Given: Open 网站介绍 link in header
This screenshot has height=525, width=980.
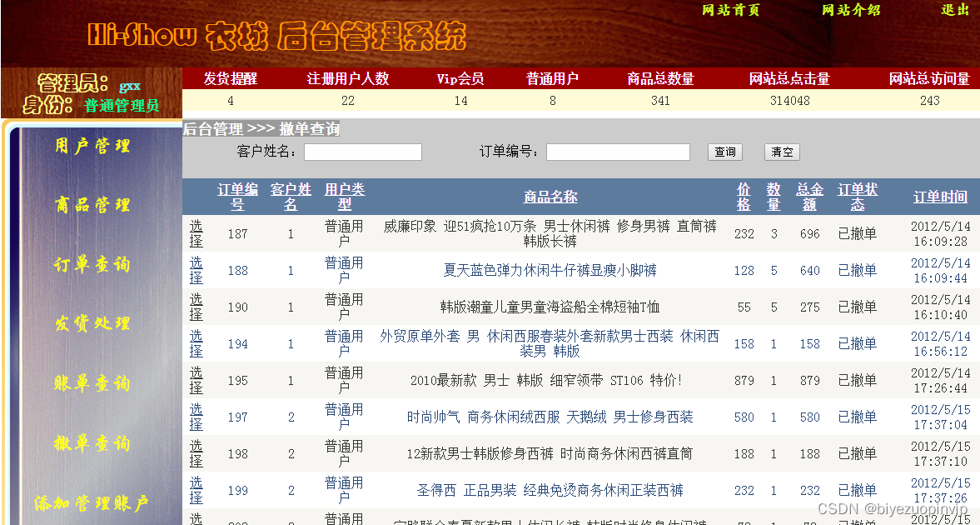Looking at the screenshot, I should 851,10.
